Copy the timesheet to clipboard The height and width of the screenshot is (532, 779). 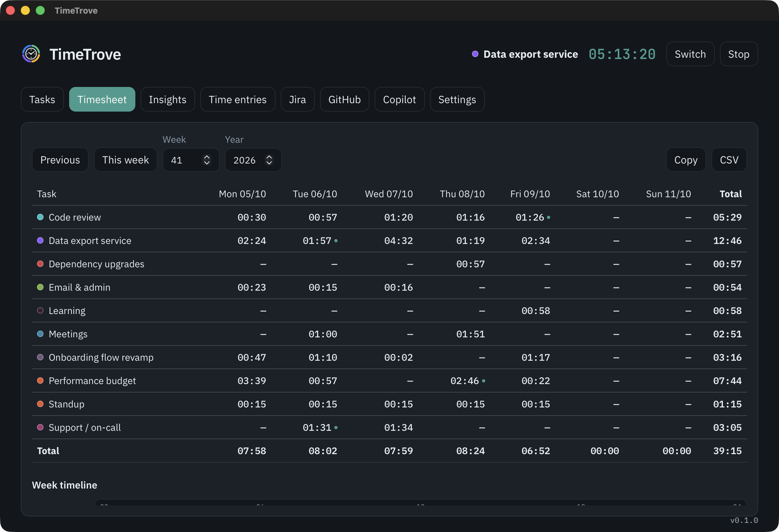pos(686,160)
